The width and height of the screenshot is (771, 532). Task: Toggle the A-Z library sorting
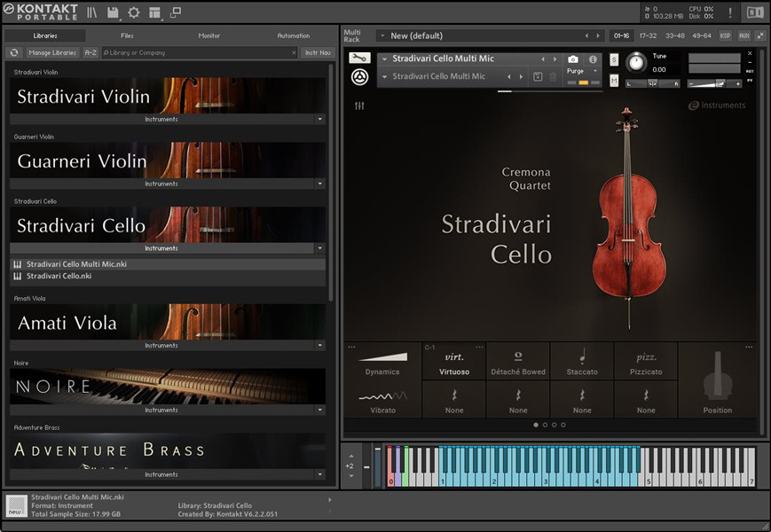coord(90,53)
